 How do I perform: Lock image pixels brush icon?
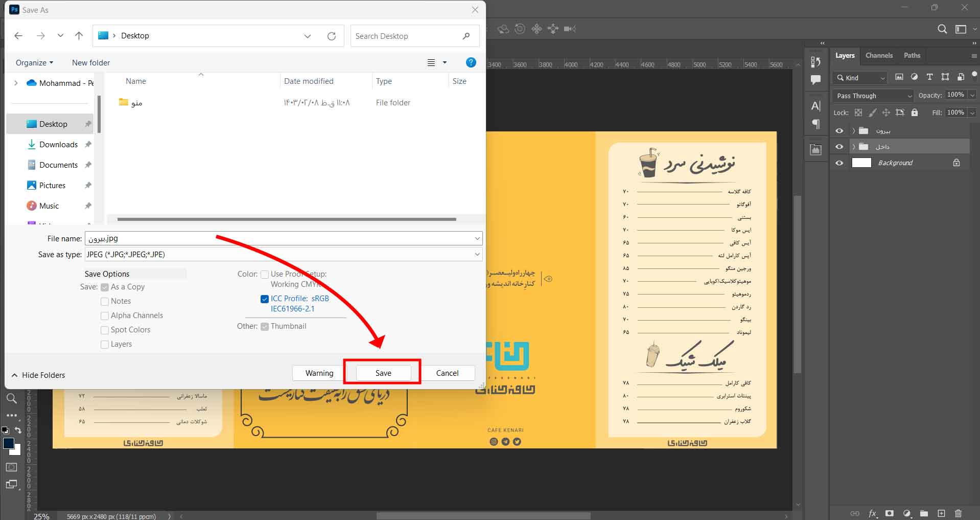coord(873,112)
